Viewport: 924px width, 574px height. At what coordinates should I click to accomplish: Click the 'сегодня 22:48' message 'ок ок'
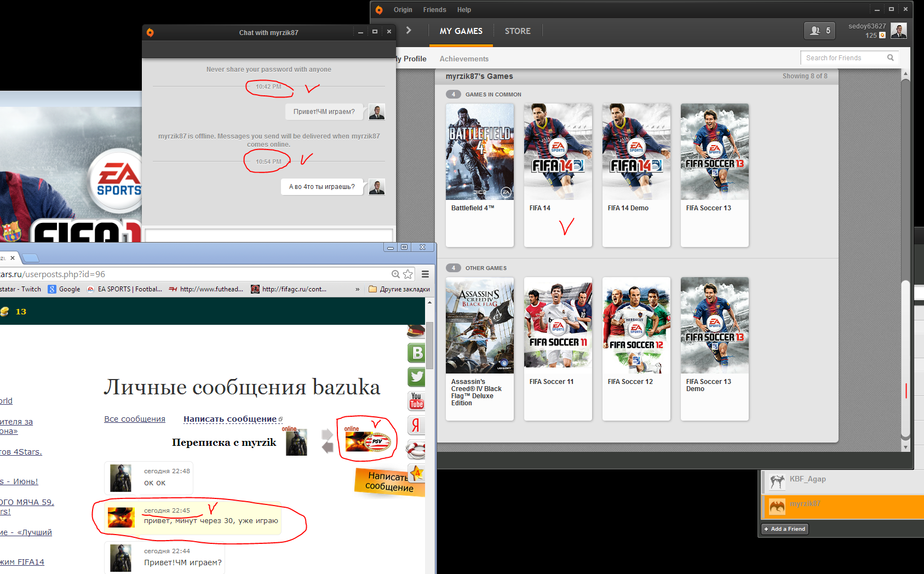click(148, 478)
